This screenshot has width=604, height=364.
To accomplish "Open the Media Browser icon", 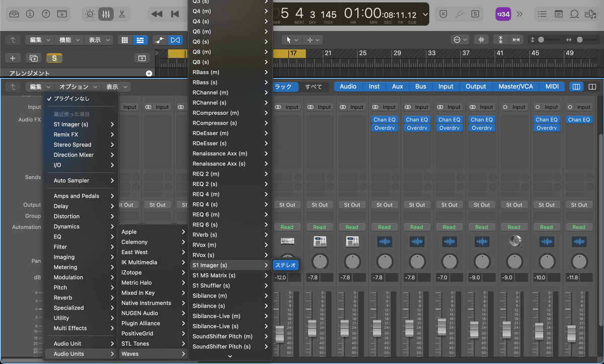I will point(590,14).
